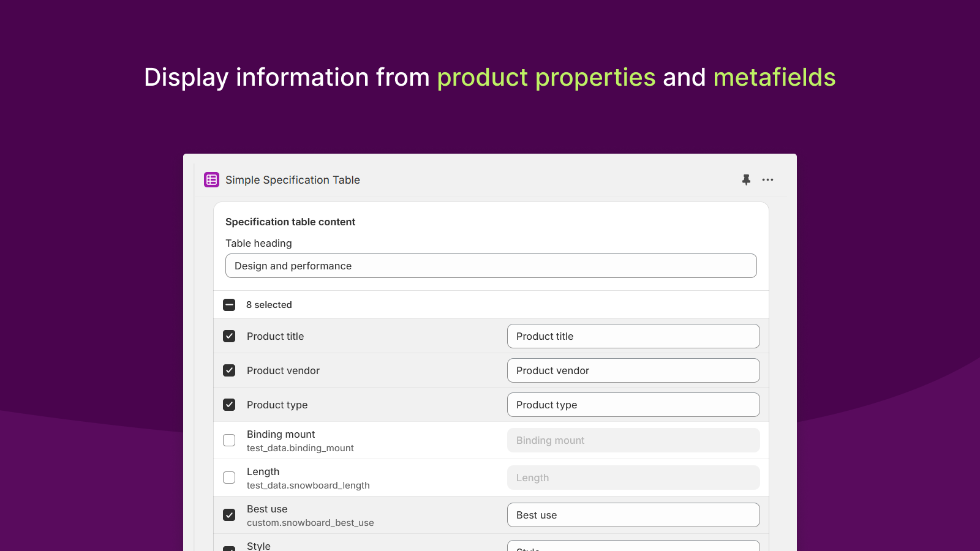The image size is (980, 551).
Task: Edit the Best use label field
Action: 633,515
